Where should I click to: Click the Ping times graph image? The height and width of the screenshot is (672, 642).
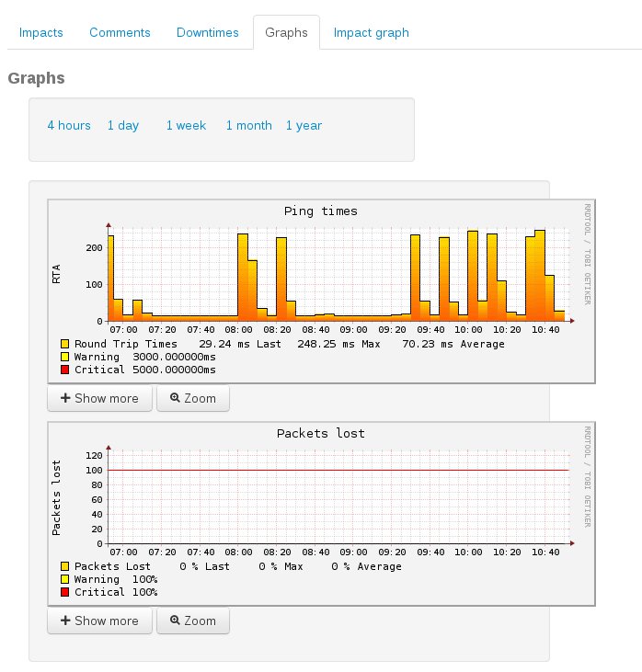pos(321,276)
